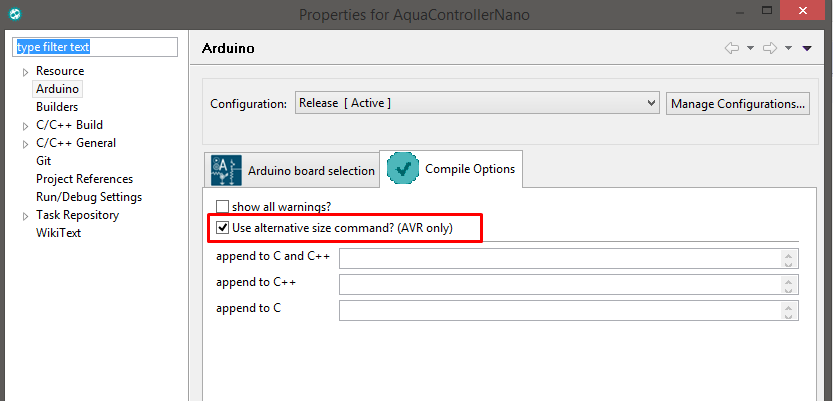
Task: Click the type filter text search box
Action: (94, 47)
